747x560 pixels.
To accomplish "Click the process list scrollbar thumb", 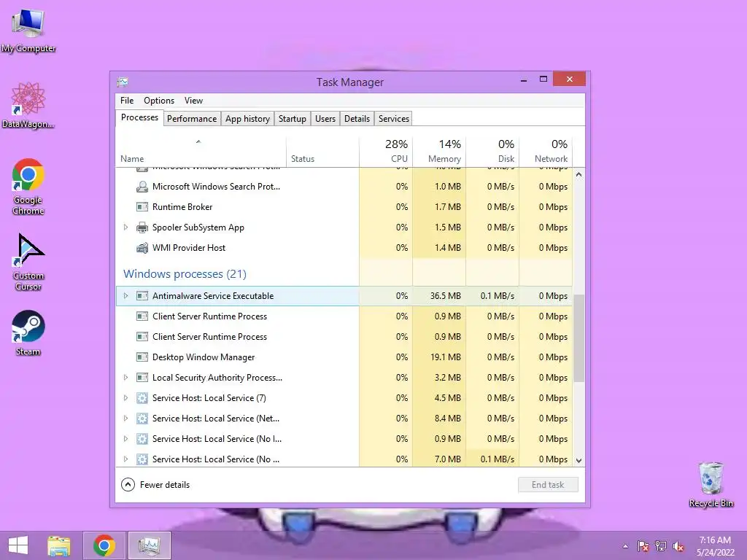I will click(578, 338).
